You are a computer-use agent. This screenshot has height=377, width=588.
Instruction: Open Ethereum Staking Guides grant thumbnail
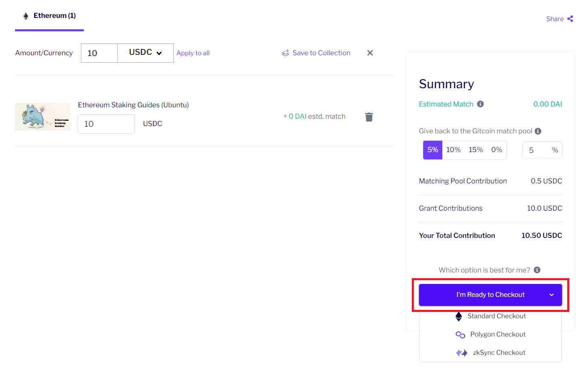coord(43,117)
